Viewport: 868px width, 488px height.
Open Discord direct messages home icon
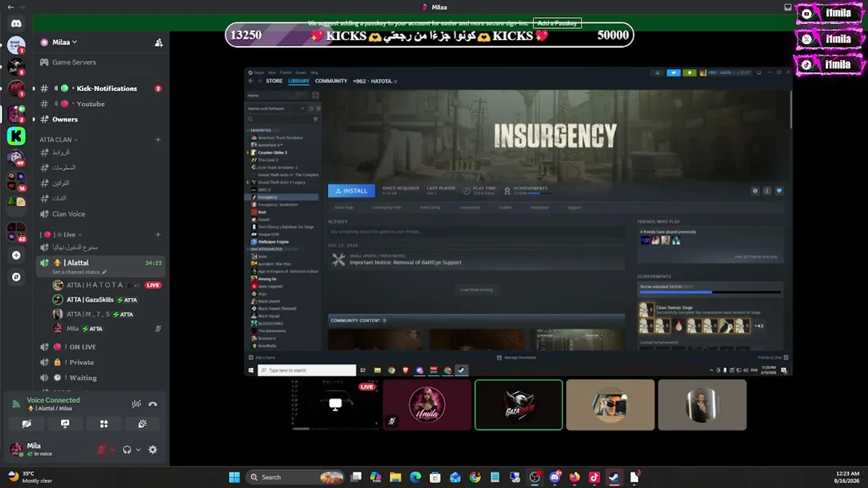(x=16, y=24)
